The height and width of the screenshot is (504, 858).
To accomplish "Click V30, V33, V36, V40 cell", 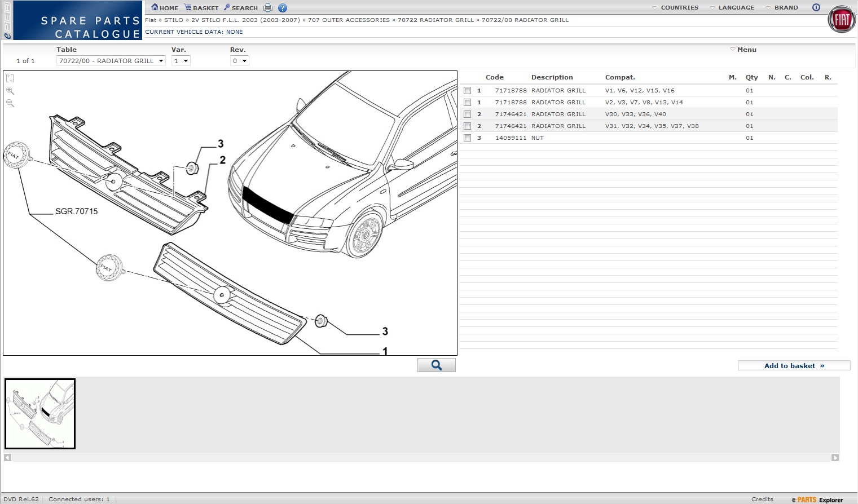I will coord(636,114).
